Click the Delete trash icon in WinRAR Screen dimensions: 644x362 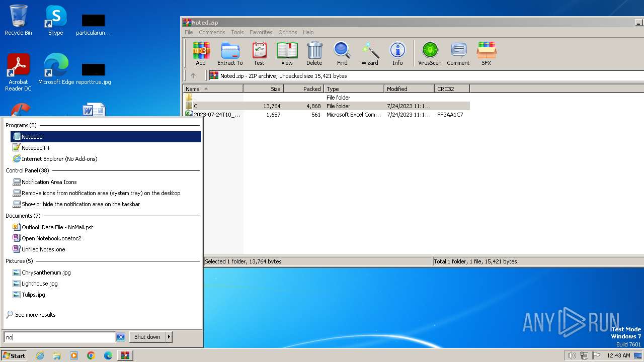click(314, 54)
